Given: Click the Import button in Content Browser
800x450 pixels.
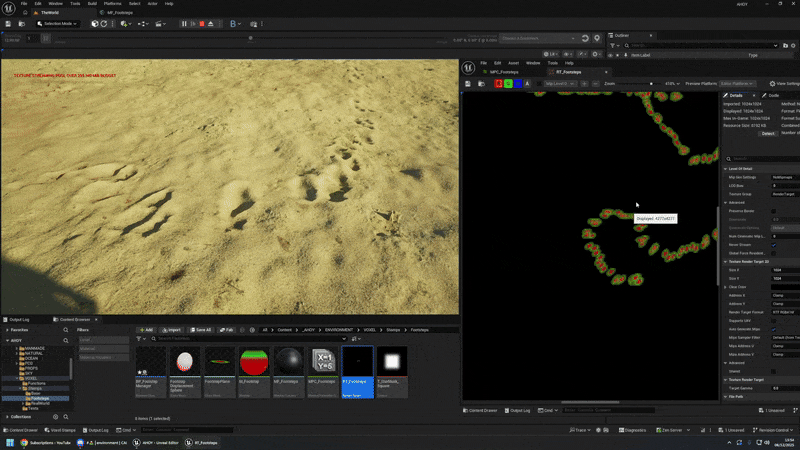Looking at the screenshot, I should 171,329.
